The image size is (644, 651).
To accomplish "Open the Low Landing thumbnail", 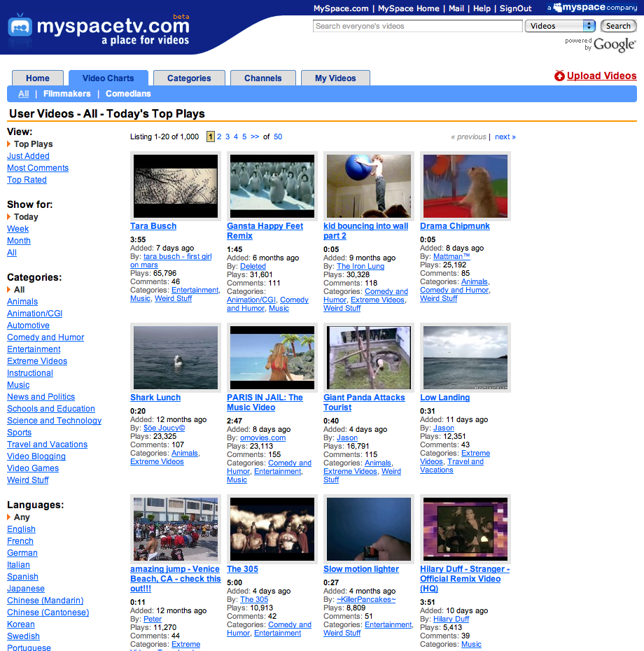I will [x=465, y=358].
